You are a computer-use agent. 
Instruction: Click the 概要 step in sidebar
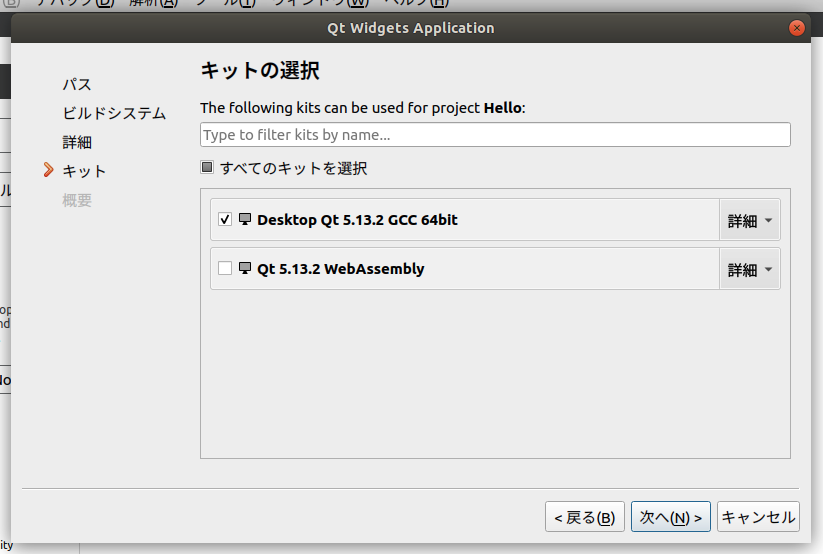(77, 200)
